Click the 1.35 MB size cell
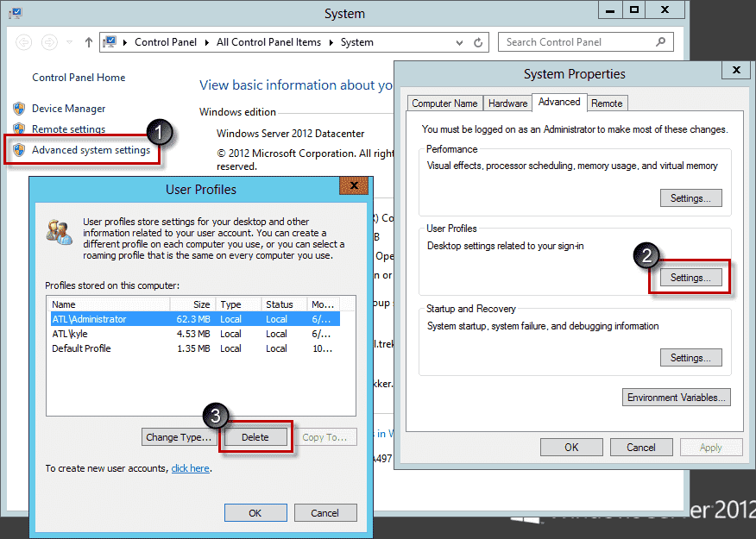Image resolution: width=756 pixels, height=539 pixels. click(x=193, y=348)
